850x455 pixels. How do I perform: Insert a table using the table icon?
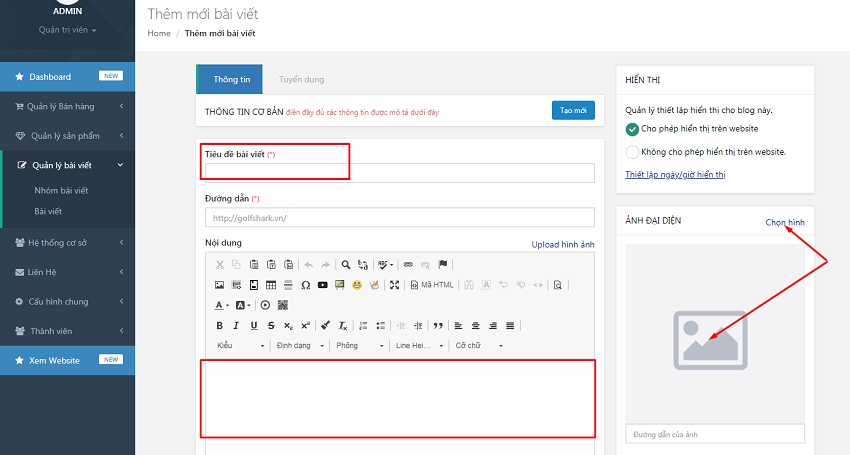[x=271, y=285]
